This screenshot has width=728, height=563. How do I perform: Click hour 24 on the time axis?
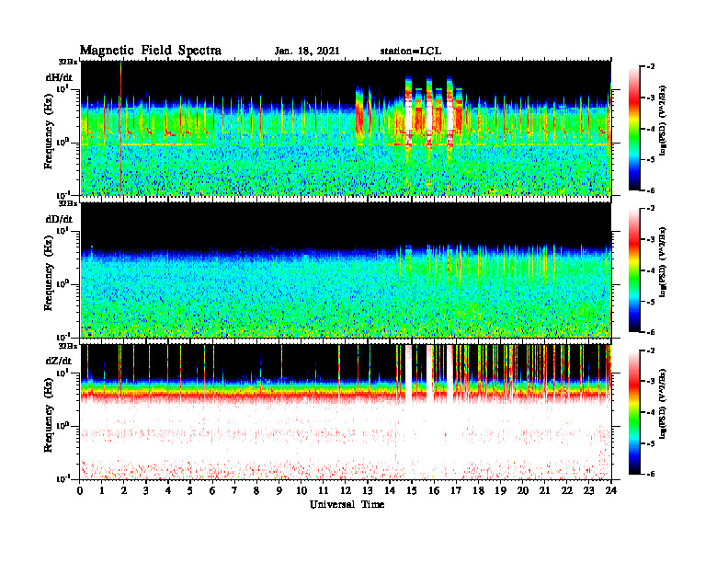point(611,490)
